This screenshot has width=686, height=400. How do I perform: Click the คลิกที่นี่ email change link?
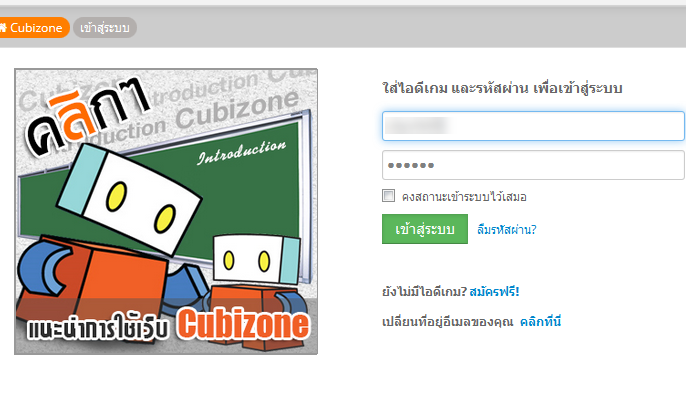540,322
